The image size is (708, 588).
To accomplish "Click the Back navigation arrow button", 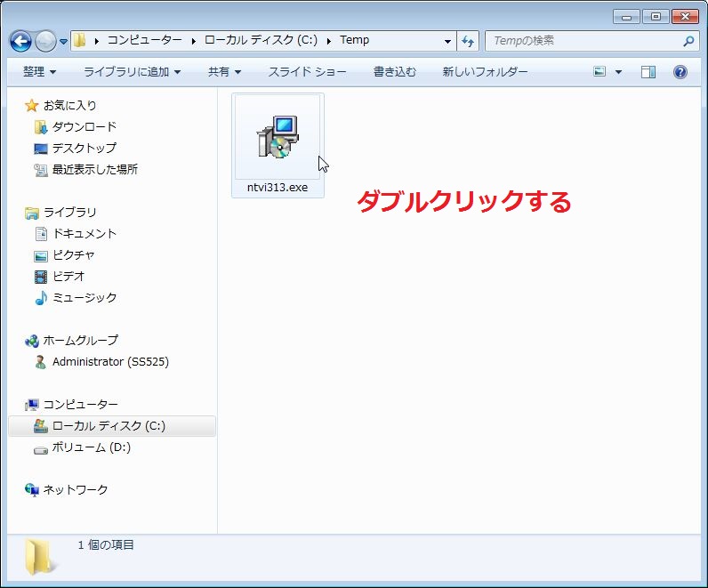I will coord(20,41).
